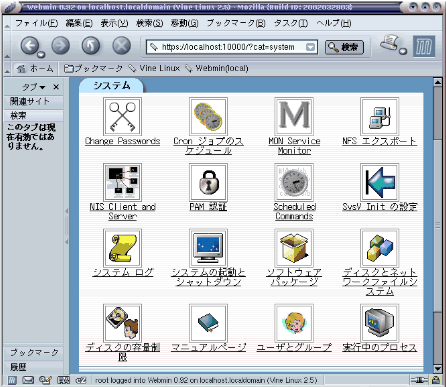Open the 移動(G) menu
This screenshot has width=446, height=387.
[185, 23]
